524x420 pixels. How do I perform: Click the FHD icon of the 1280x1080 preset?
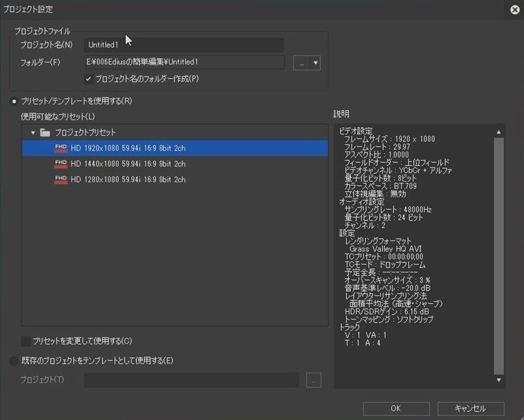point(61,179)
